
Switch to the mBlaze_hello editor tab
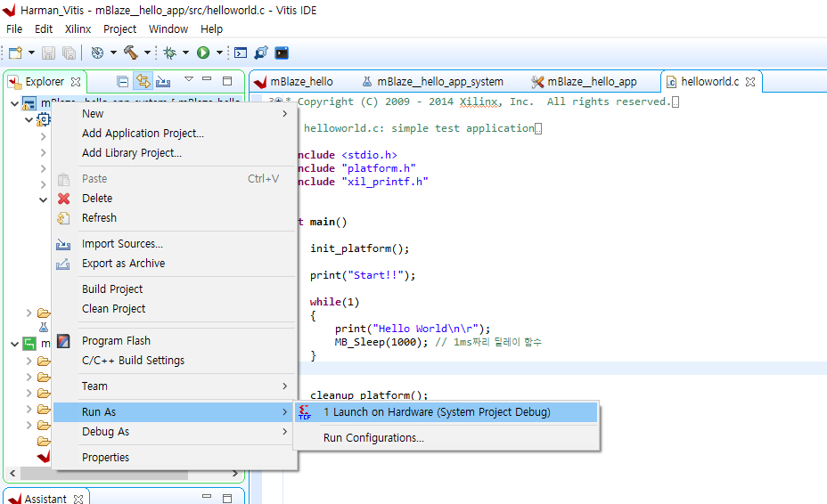(x=294, y=82)
